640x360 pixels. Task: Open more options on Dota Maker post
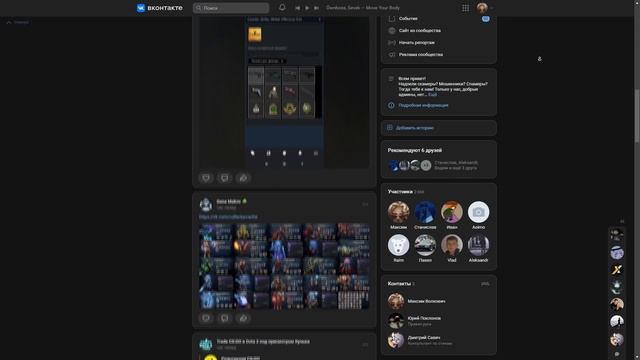[x=365, y=204]
